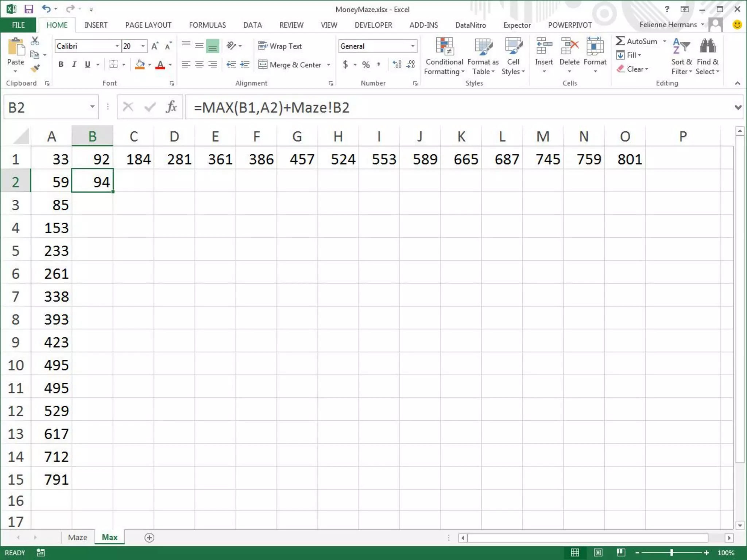The height and width of the screenshot is (560, 747).
Task: Add a new sheet with plus icon
Action: [x=149, y=537]
